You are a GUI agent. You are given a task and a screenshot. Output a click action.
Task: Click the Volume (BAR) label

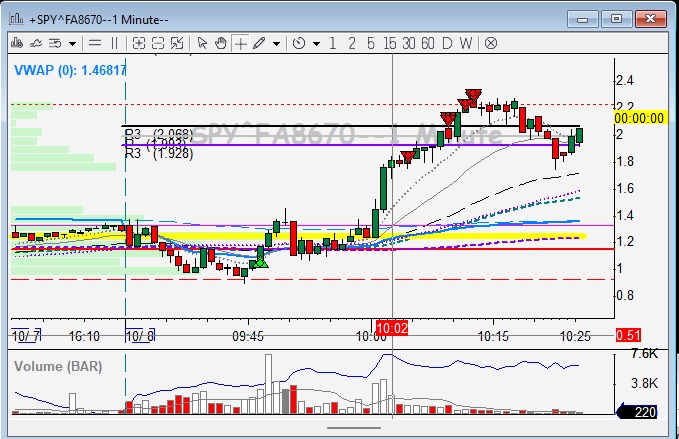[x=58, y=367]
